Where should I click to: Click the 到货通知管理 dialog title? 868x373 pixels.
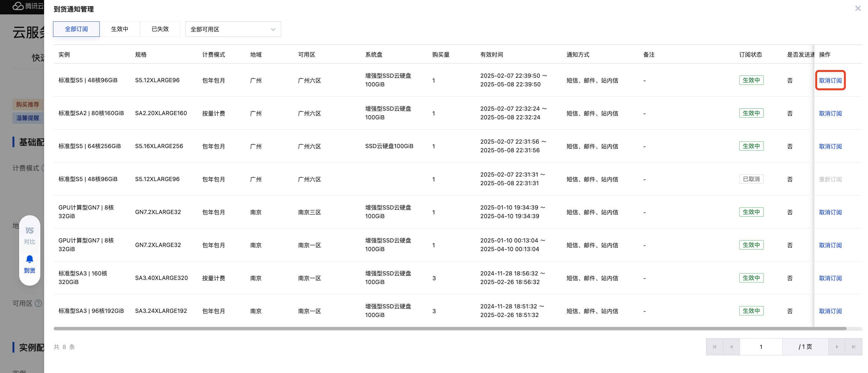coord(74,9)
